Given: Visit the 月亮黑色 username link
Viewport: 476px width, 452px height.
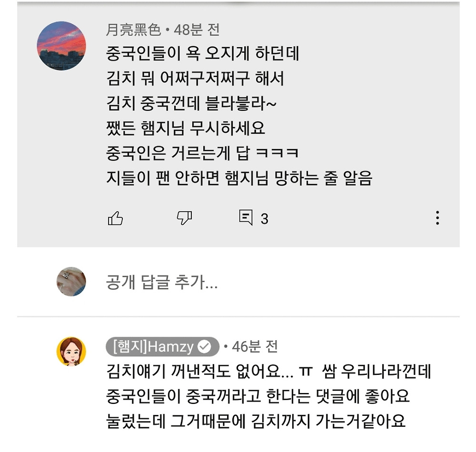Looking at the screenshot, I should point(133,30).
